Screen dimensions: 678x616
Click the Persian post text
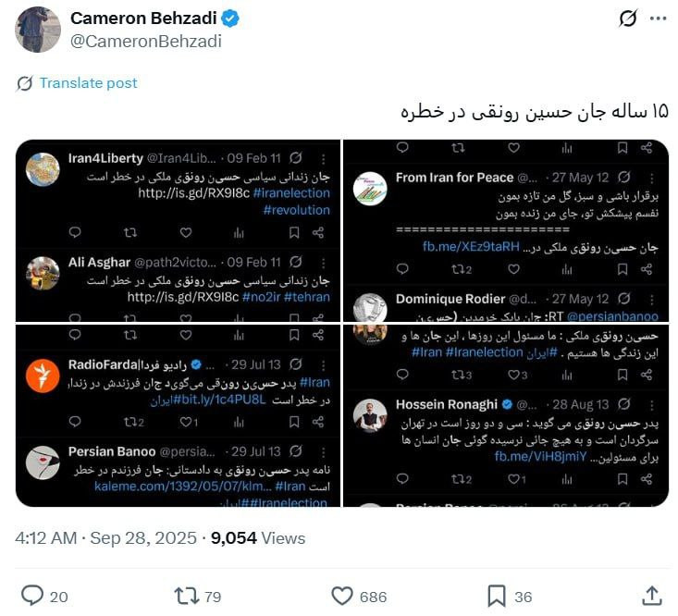coord(535,112)
